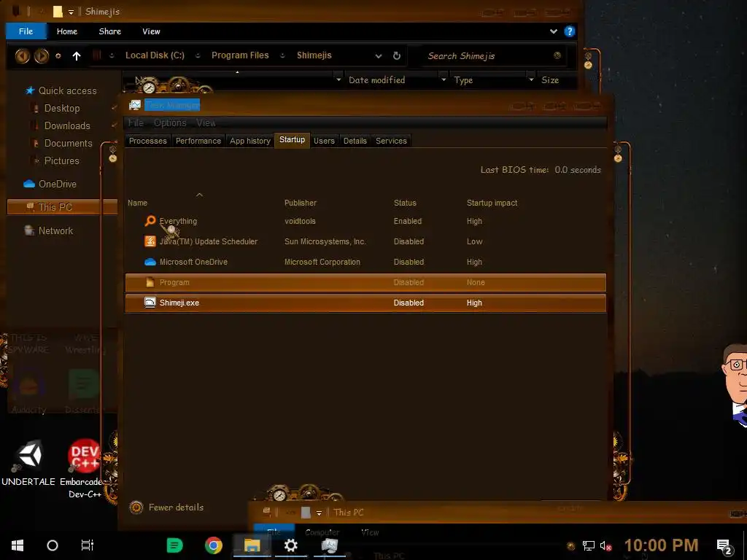Select Downloads in Quick access
Image resolution: width=747 pixels, height=560 pixels.
click(x=67, y=125)
